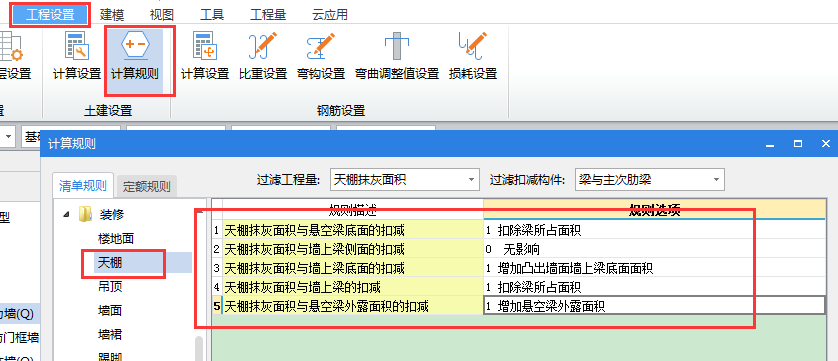Open the 比重设置 icon
The image size is (838, 361).
[263, 46]
